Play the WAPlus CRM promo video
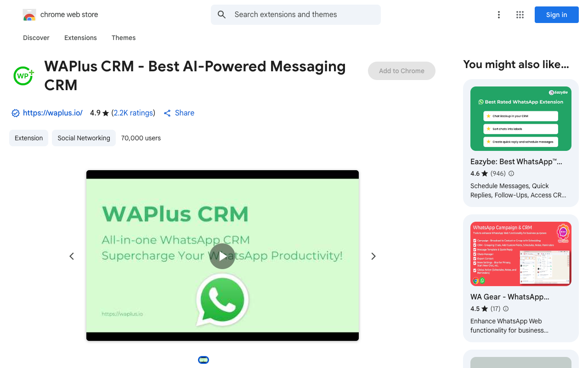Viewport: 588px width, 368px height. 222,256
